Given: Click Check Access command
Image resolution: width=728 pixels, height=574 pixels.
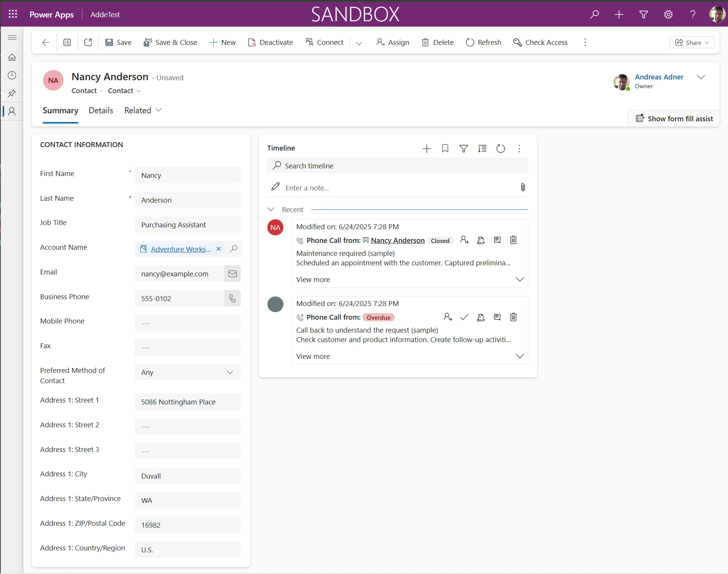Looking at the screenshot, I should [540, 42].
